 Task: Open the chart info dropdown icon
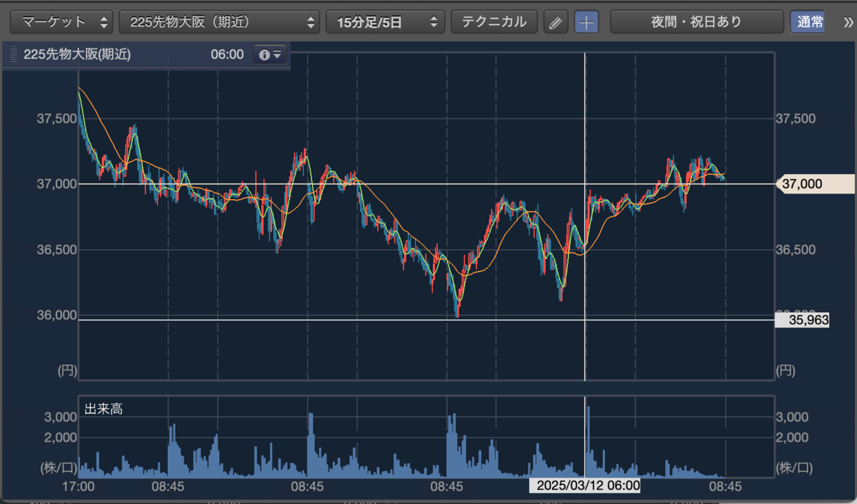[x=270, y=54]
